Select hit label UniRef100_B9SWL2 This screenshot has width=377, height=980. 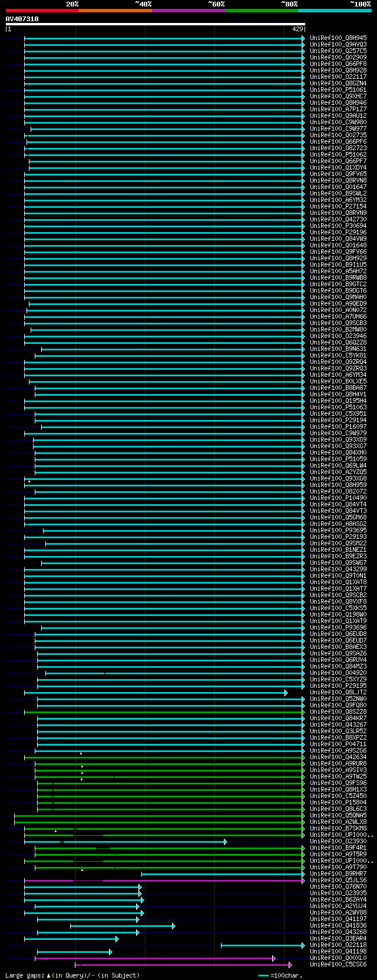click(338, 193)
